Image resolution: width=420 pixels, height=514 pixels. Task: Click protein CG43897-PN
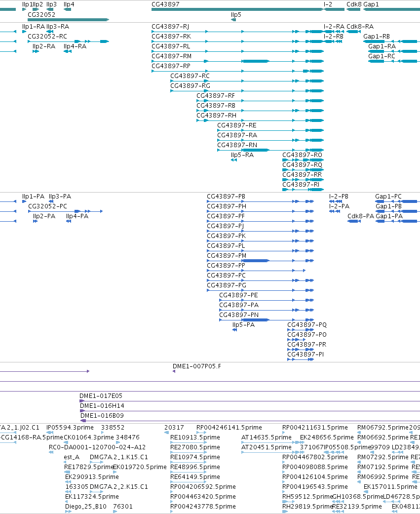click(x=267, y=320)
